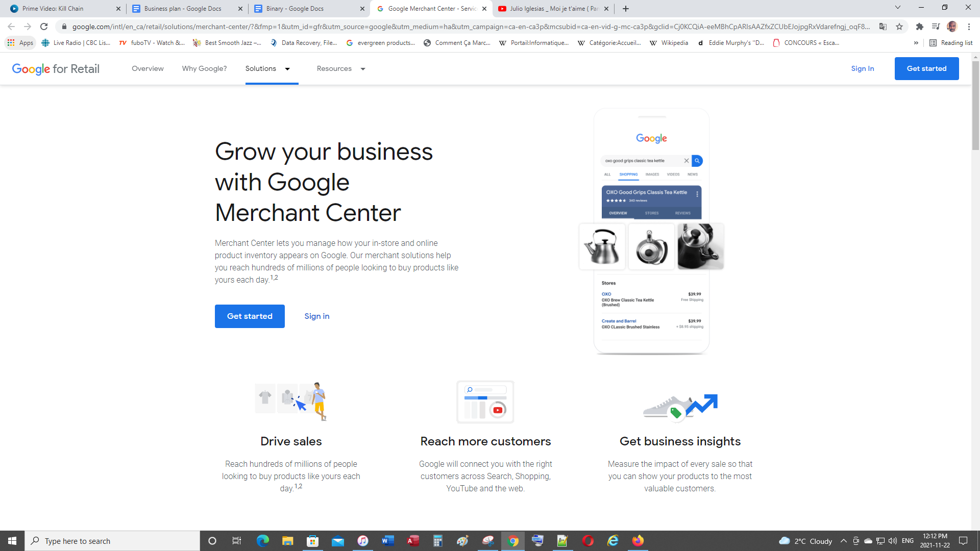Bookmark this page with the star icon
This screenshot has width=980, height=551.
[899, 27]
